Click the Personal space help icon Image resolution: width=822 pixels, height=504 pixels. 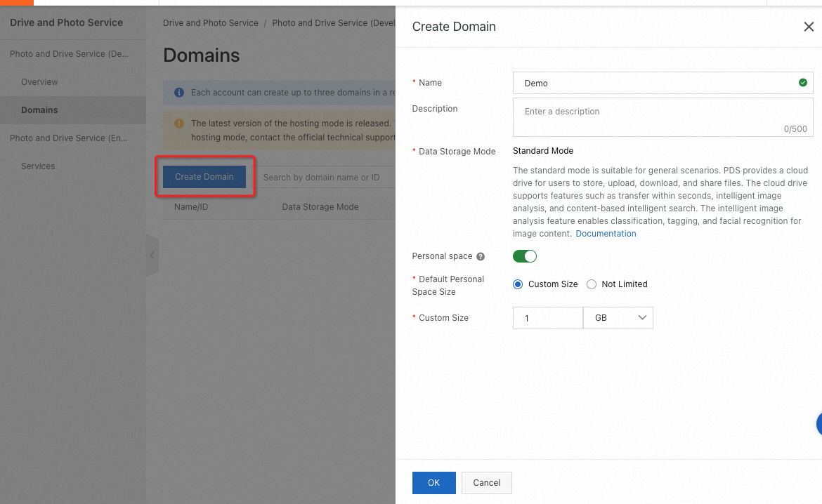(480, 257)
